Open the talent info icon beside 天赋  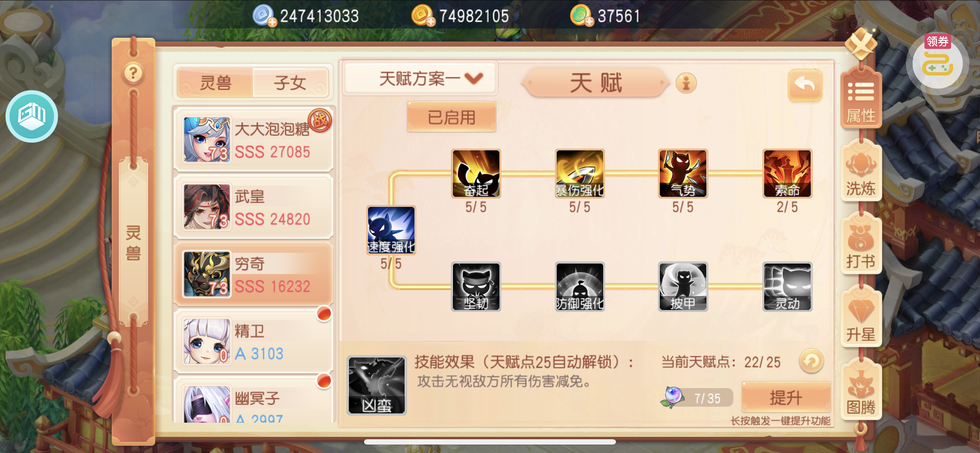coord(686,83)
